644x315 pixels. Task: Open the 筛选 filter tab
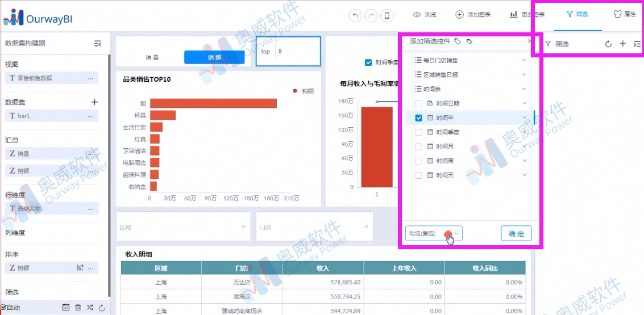click(x=577, y=14)
